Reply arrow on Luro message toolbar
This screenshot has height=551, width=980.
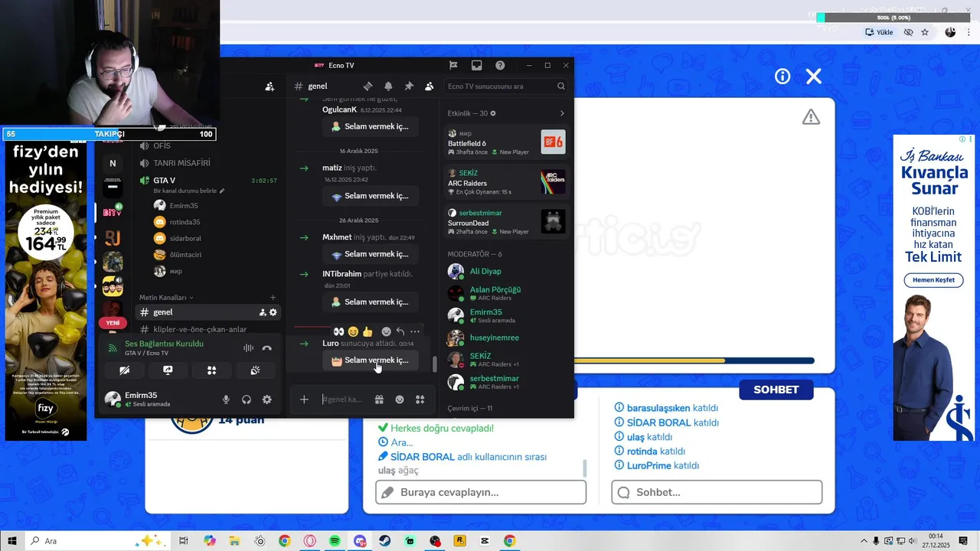[x=400, y=331]
